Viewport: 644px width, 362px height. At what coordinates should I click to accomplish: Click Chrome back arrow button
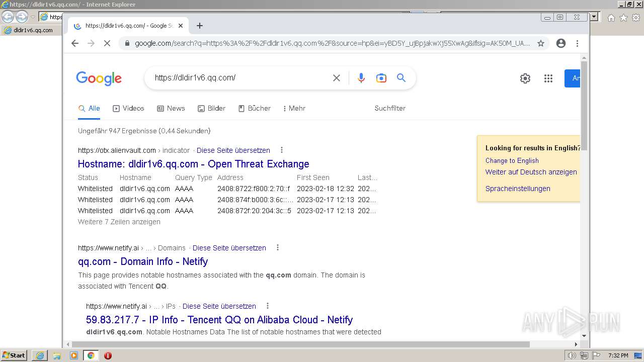[x=75, y=43]
